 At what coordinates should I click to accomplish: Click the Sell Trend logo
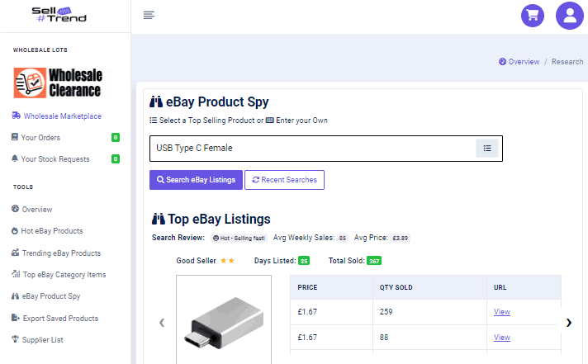[x=59, y=14]
